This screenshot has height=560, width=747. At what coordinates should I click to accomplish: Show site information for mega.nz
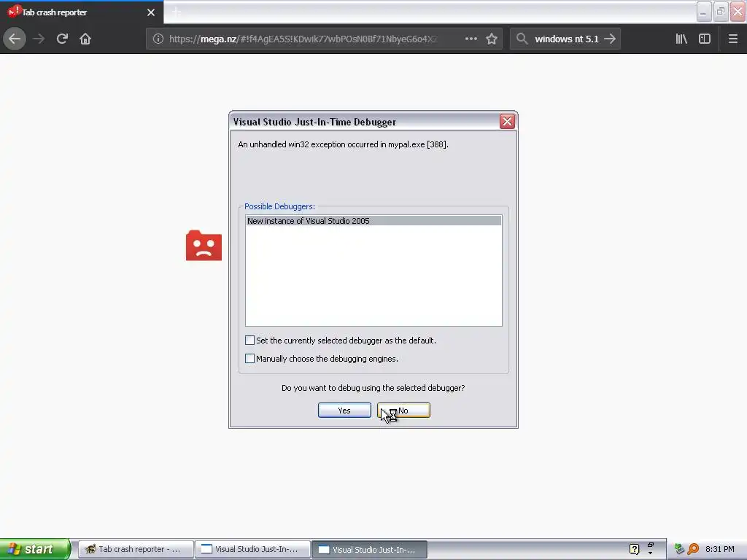[158, 39]
